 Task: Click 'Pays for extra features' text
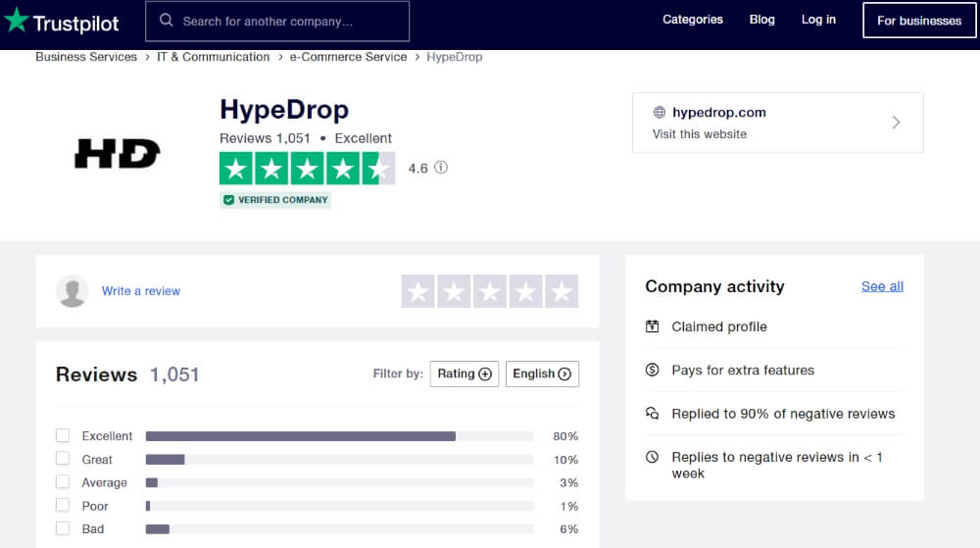(x=743, y=370)
